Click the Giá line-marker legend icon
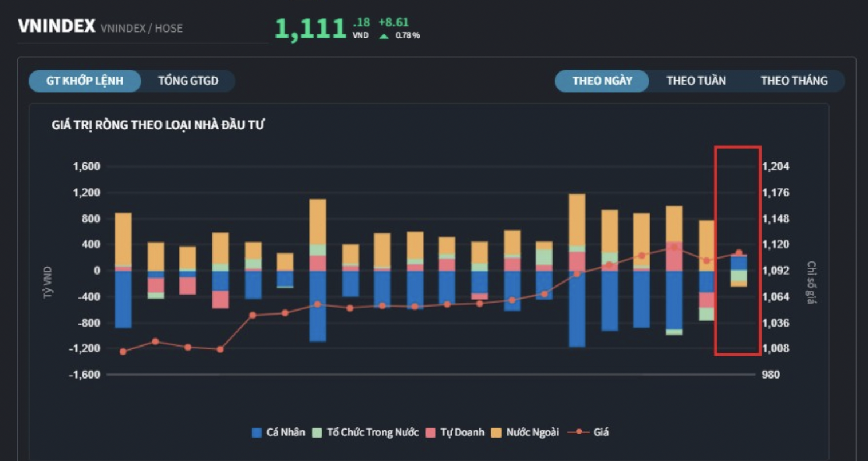The height and width of the screenshot is (461, 868). [578, 432]
